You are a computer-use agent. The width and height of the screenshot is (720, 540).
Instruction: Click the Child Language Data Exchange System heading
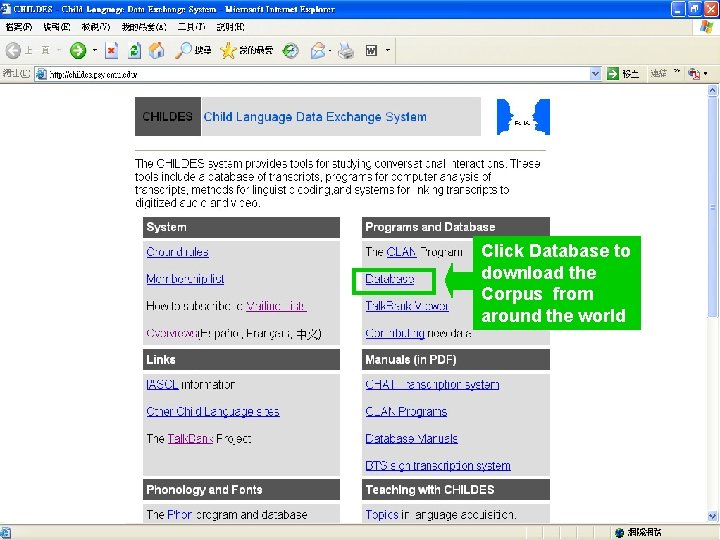coord(315,117)
